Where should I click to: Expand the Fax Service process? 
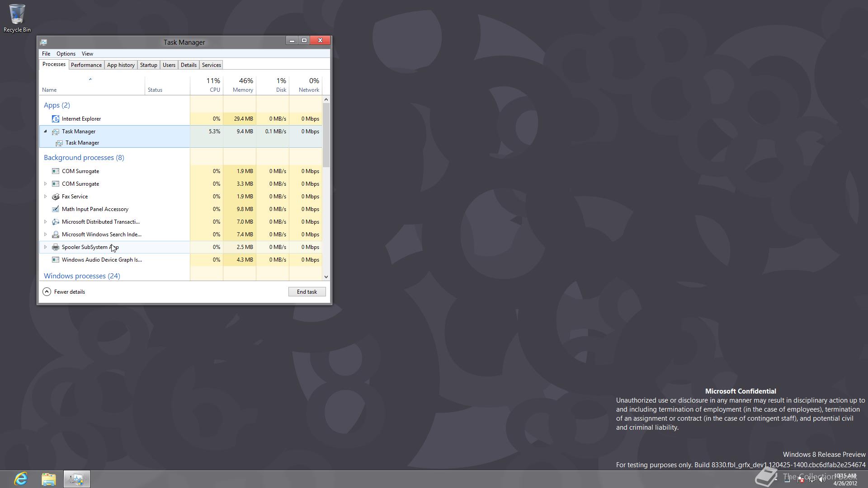click(45, 197)
